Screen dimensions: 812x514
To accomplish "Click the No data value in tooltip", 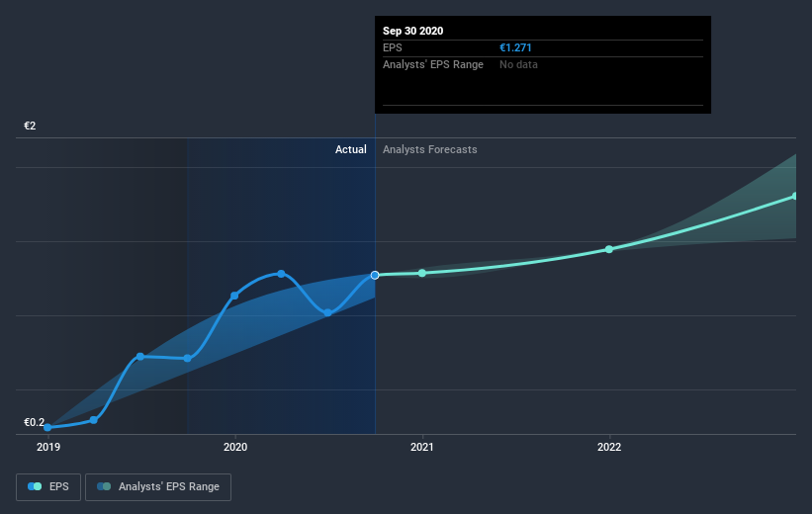I will tap(518, 64).
